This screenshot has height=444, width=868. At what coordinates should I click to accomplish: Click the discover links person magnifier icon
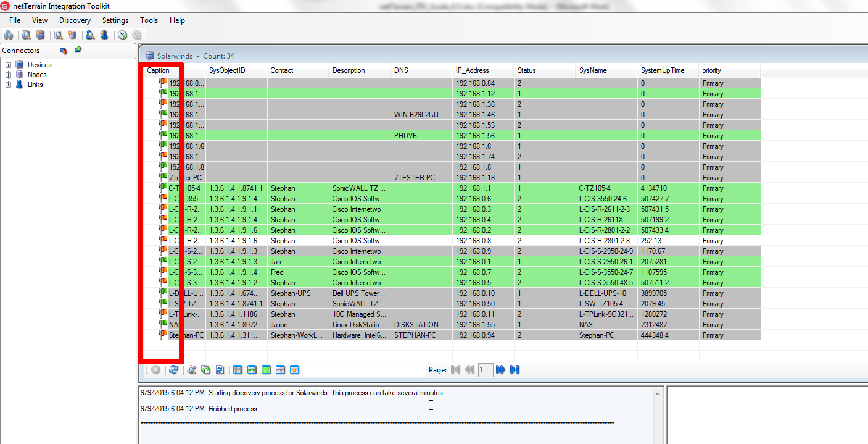point(90,35)
